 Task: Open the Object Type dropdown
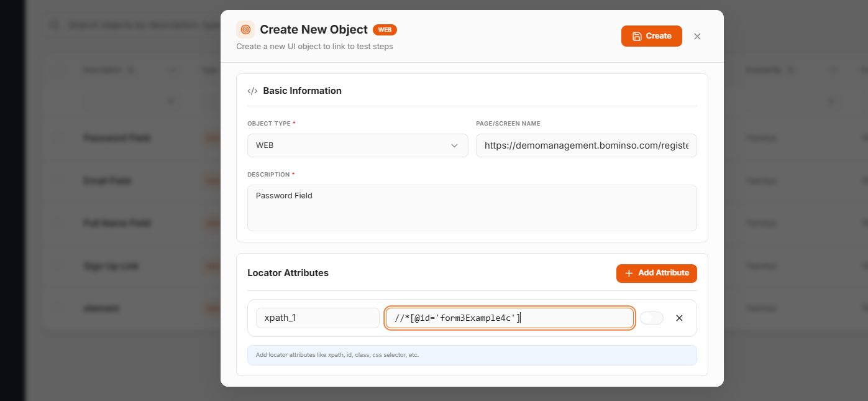coord(357,145)
